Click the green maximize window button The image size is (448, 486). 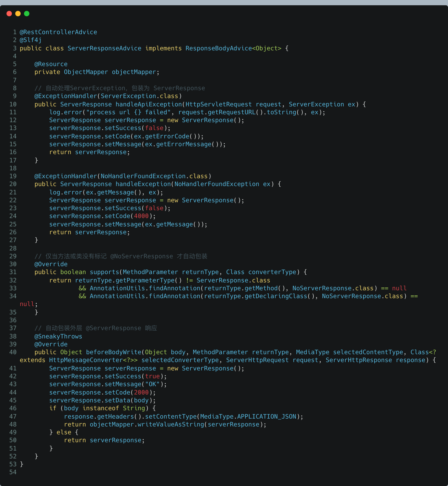pyautogui.click(x=27, y=14)
